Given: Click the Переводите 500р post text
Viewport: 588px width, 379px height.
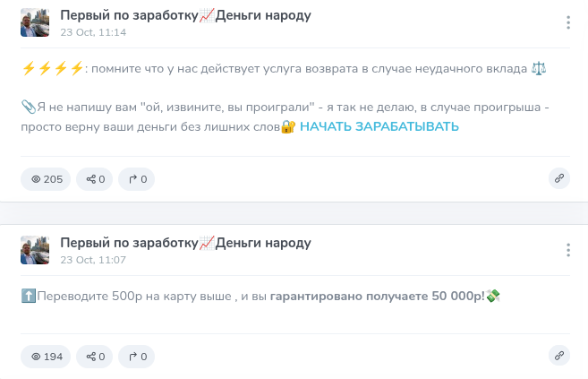Looking at the screenshot, I should click(x=251, y=296).
